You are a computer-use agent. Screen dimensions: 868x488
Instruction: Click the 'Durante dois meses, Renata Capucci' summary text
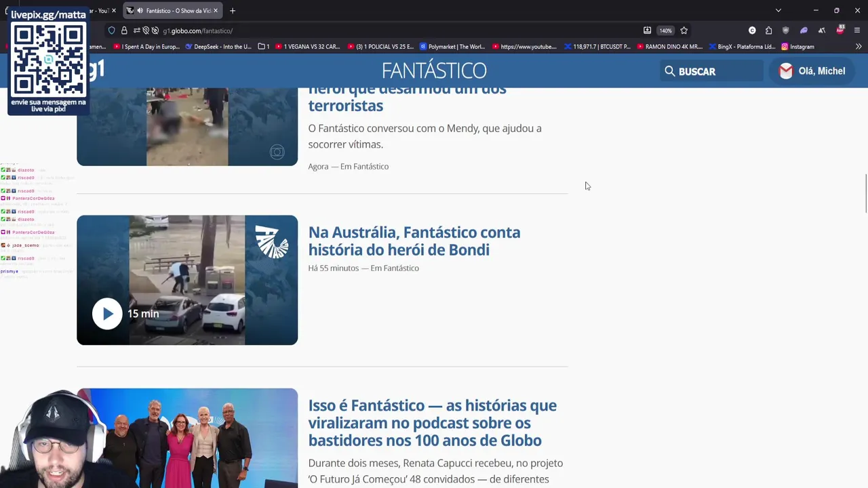435,471
